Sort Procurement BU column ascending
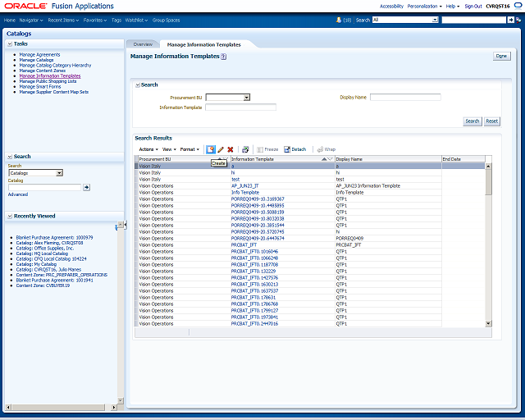Image resolution: width=525 pixels, height=420 pixels. point(220,158)
